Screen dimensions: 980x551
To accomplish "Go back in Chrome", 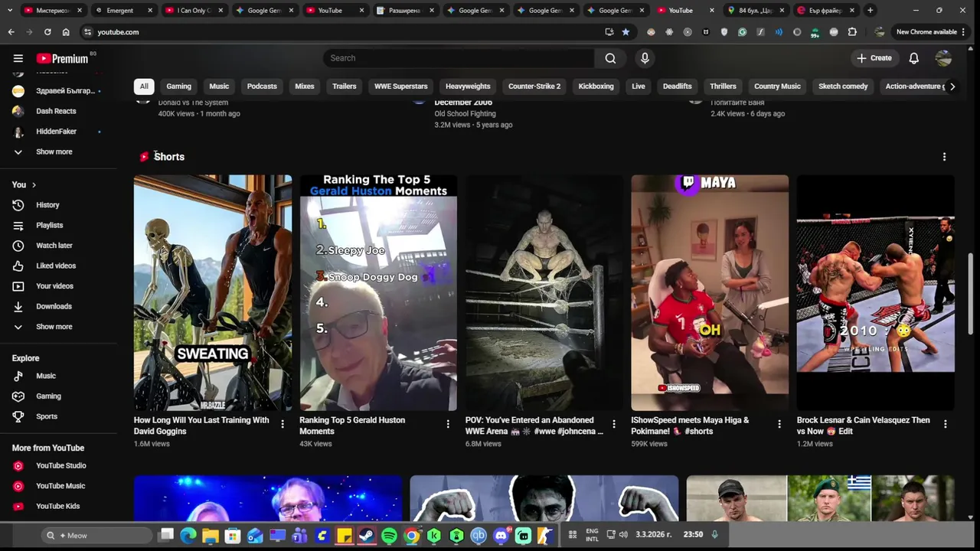I will tap(11, 32).
